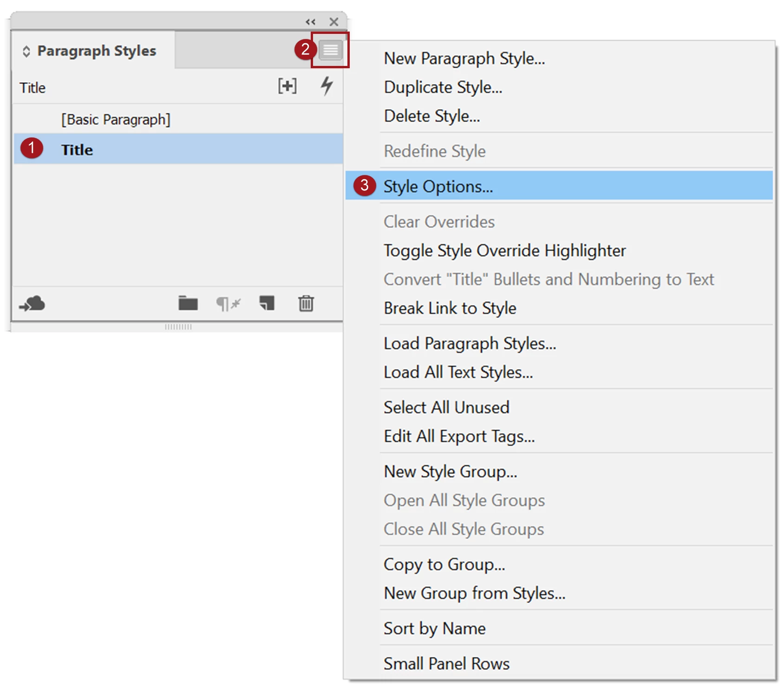Click the Quick Apply lightning icon
Screen dimensions: 784x688
[327, 86]
